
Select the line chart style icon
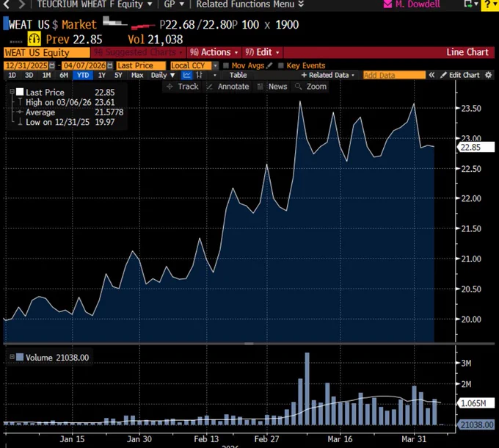coord(186,75)
